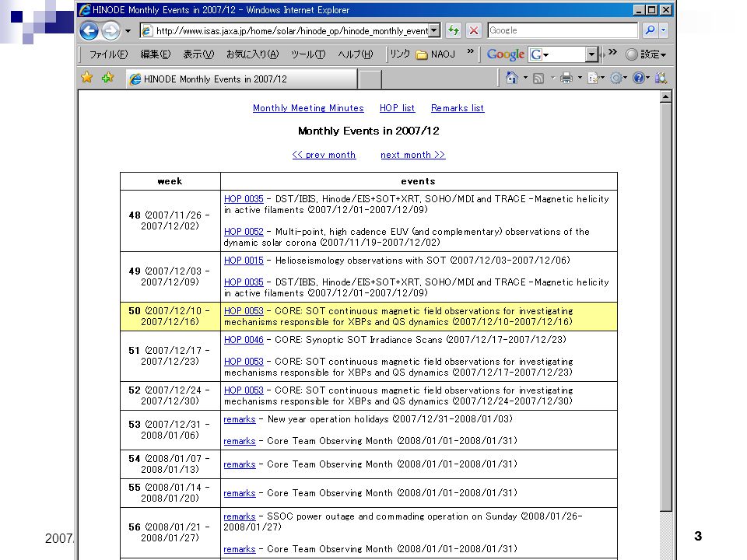Image resolution: width=747 pixels, height=560 pixels.
Task: Open the お気に入り(A) menu
Action: pyautogui.click(x=252, y=54)
